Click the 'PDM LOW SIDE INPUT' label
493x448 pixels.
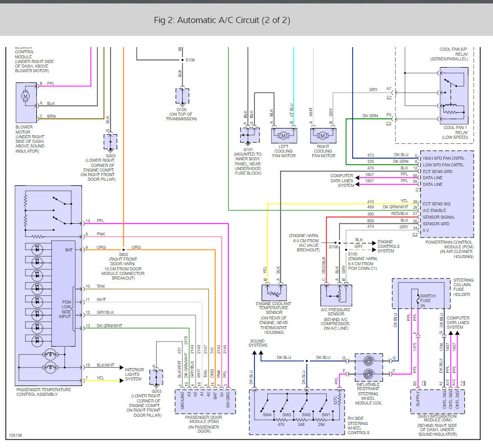66,309
